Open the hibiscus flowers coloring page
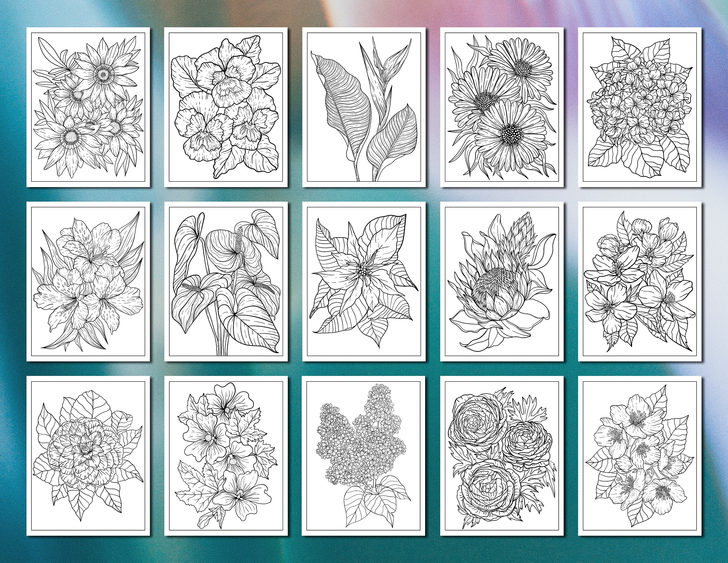Image resolution: width=728 pixels, height=563 pixels. [x=226, y=456]
